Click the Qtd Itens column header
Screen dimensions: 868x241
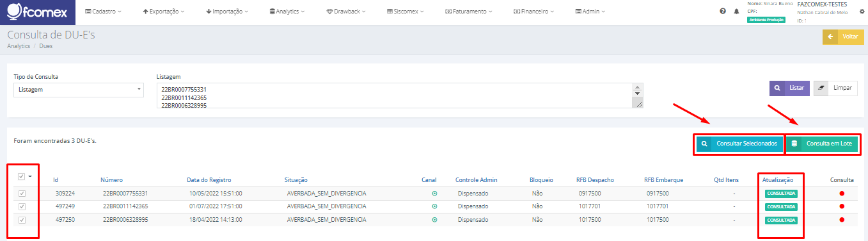point(727,180)
